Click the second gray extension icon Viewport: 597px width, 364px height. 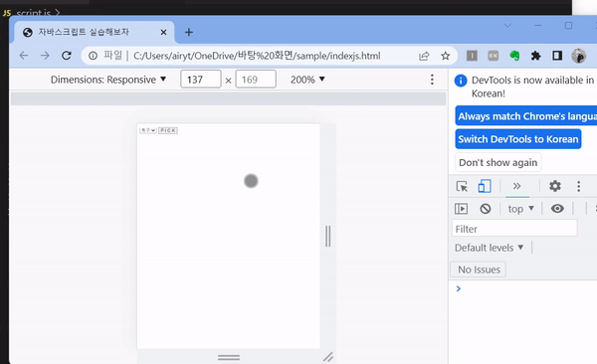(x=494, y=56)
